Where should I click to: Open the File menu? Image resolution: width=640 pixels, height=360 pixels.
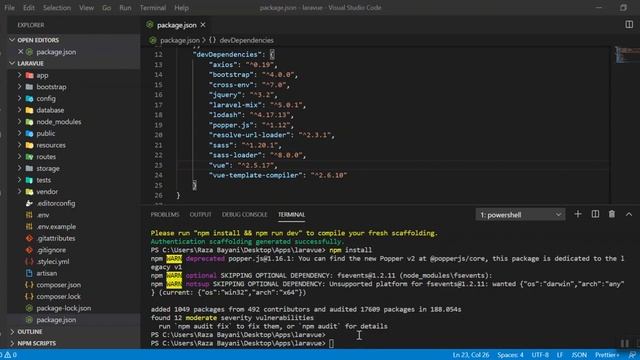pyautogui.click(x=9, y=8)
